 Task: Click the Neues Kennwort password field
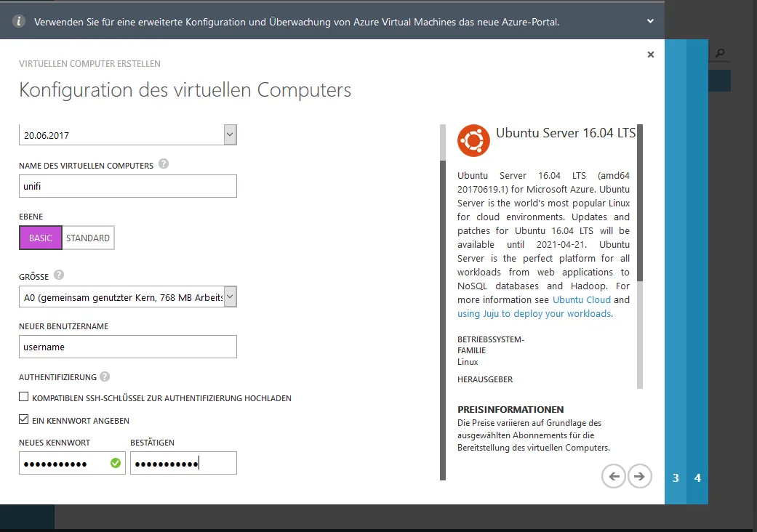point(72,463)
